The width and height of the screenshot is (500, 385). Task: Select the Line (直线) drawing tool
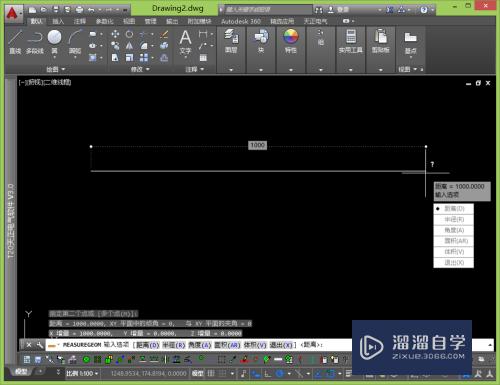(15, 42)
